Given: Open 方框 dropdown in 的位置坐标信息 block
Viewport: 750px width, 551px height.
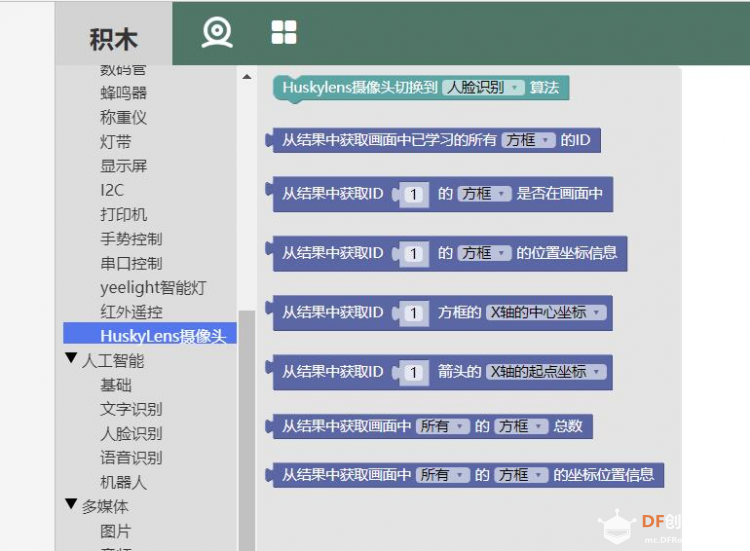Looking at the screenshot, I should point(484,253).
